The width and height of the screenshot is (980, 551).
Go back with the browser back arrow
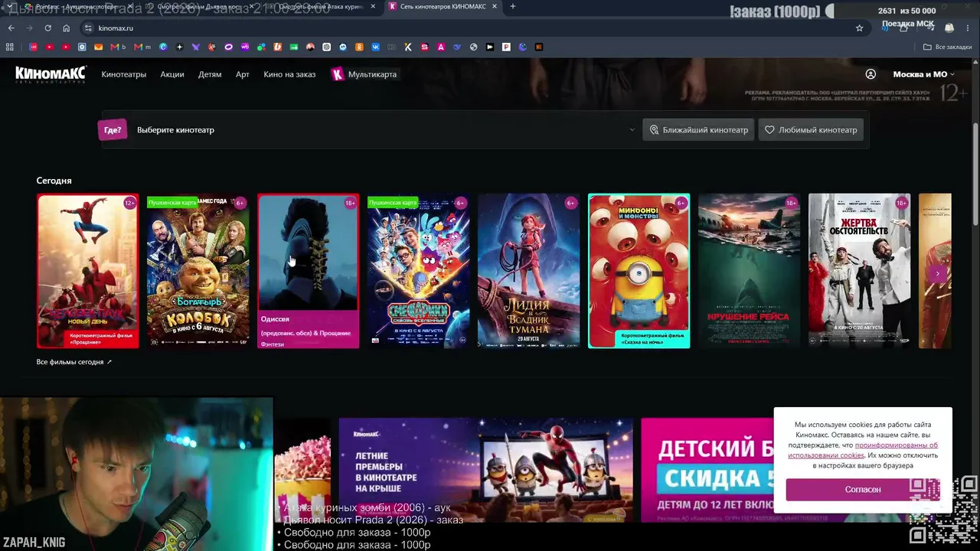(x=11, y=28)
